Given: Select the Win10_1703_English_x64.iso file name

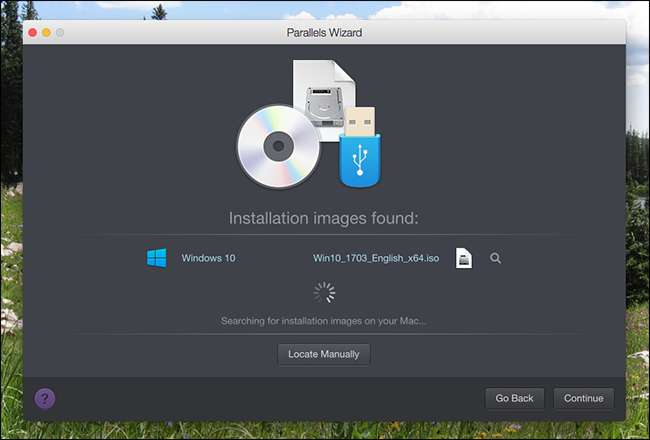Looking at the screenshot, I should pyautogui.click(x=376, y=258).
